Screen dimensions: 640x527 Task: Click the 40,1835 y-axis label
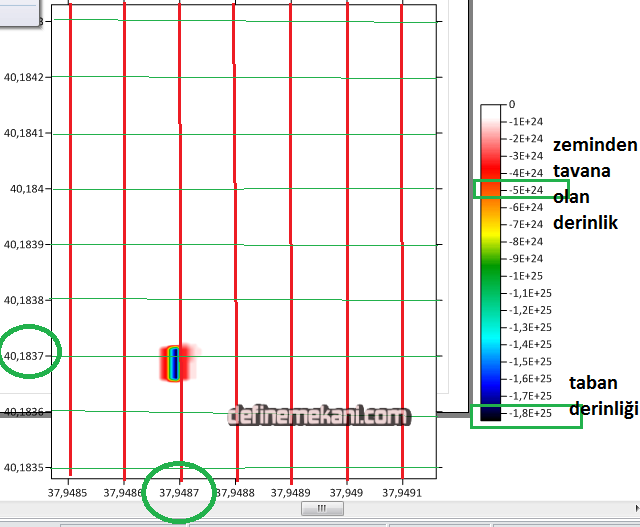25,467
